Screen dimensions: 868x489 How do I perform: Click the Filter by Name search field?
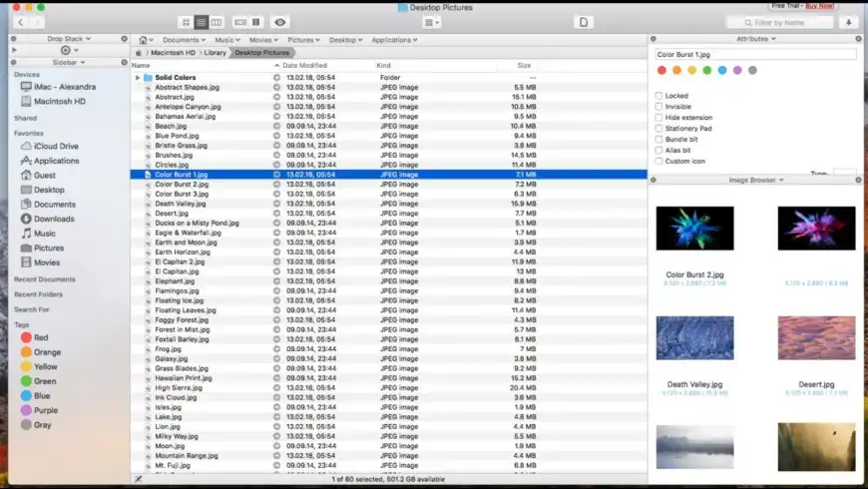[779, 23]
